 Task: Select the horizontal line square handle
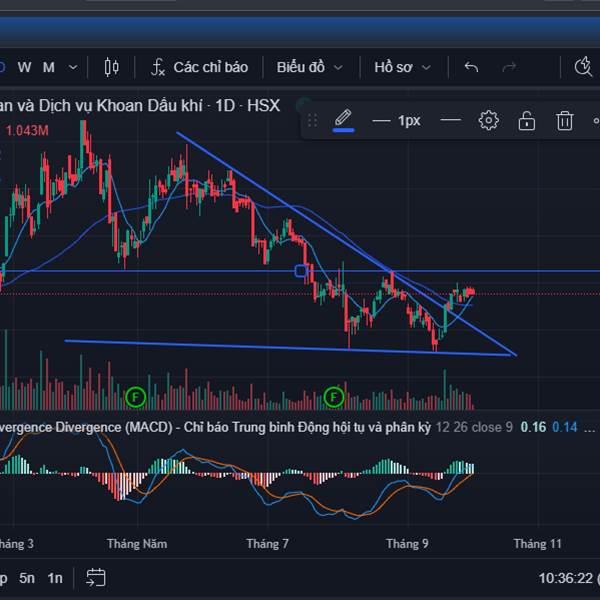[301, 271]
